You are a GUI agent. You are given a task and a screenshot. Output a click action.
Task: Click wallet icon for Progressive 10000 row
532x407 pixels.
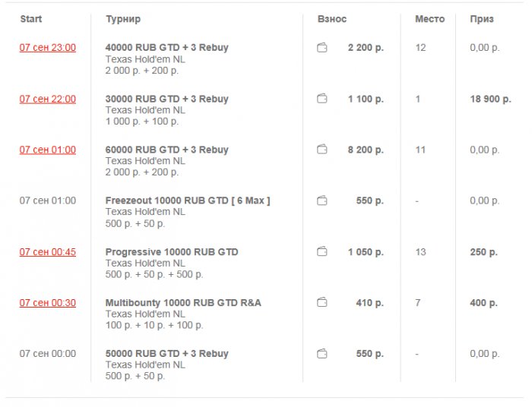coord(322,251)
